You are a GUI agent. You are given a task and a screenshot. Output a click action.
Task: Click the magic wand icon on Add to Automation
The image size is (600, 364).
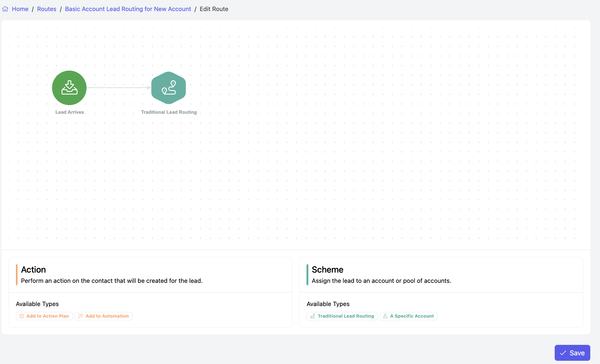pyautogui.click(x=80, y=316)
